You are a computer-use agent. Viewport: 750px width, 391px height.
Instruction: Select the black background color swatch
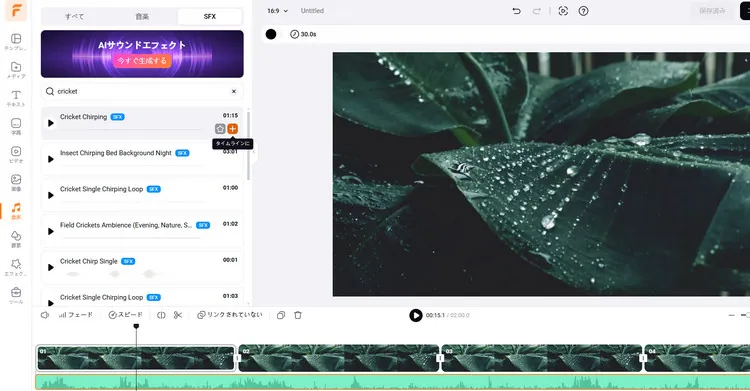pos(271,34)
